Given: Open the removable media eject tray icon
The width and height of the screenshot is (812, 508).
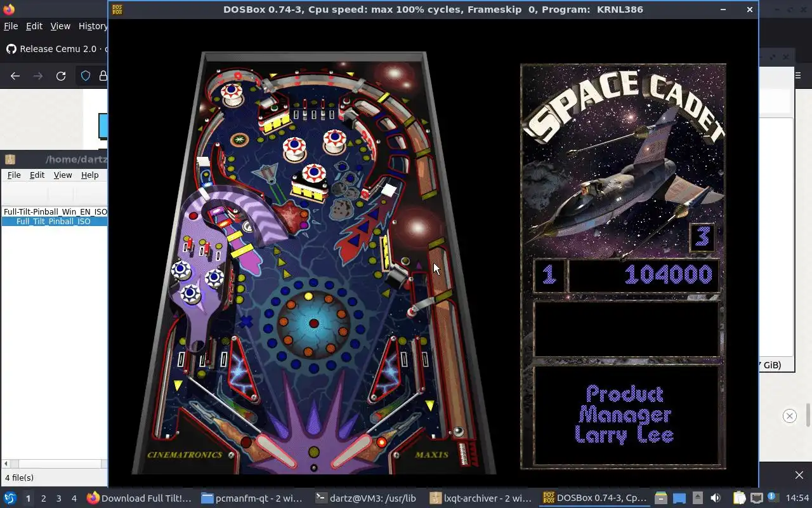Looking at the screenshot, I should tap(697, 498).
